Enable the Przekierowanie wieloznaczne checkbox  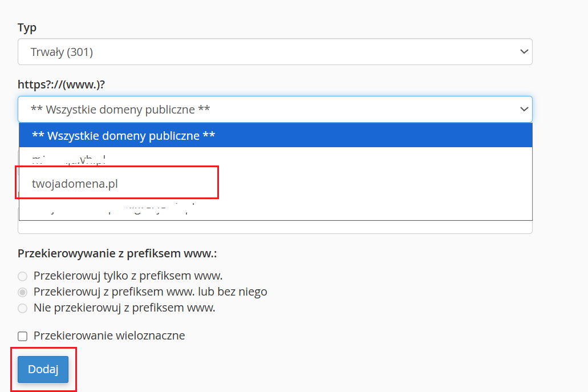22,336
